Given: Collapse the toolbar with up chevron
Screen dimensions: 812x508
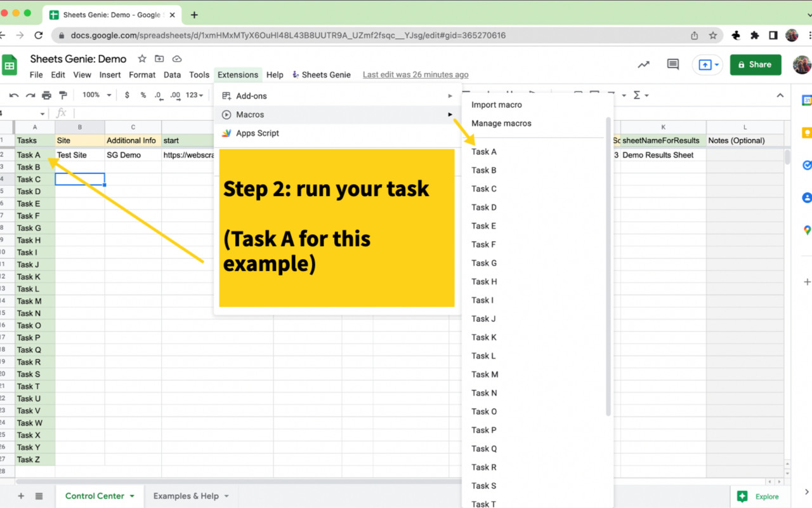Looking at the screenshot, I should 780,95.
